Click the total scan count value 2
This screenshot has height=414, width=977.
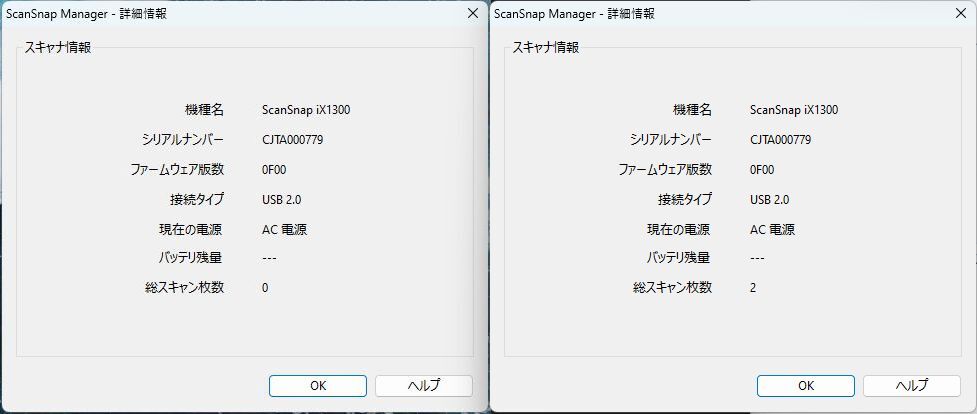point(753,288)
